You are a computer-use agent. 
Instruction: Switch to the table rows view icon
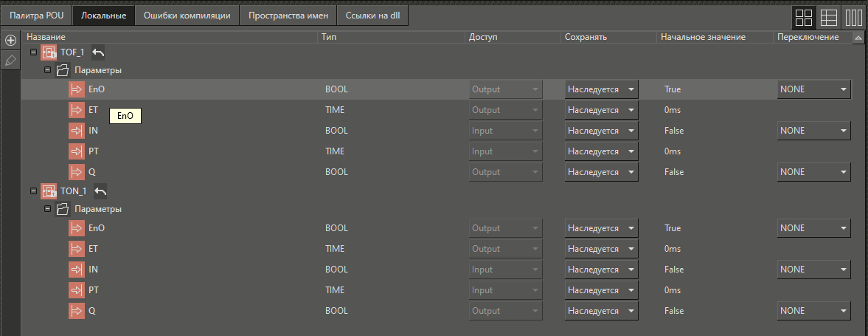tap(829, 17)
